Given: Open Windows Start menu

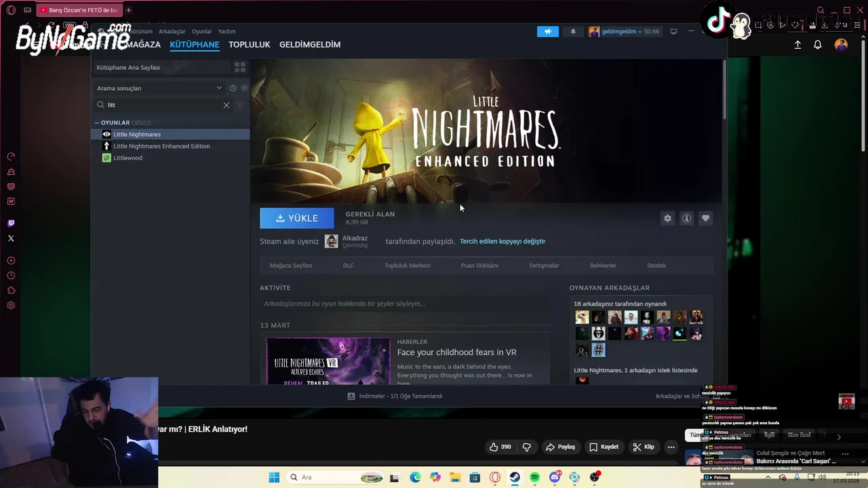Looking at the screenshot, I should coord(274,477).
